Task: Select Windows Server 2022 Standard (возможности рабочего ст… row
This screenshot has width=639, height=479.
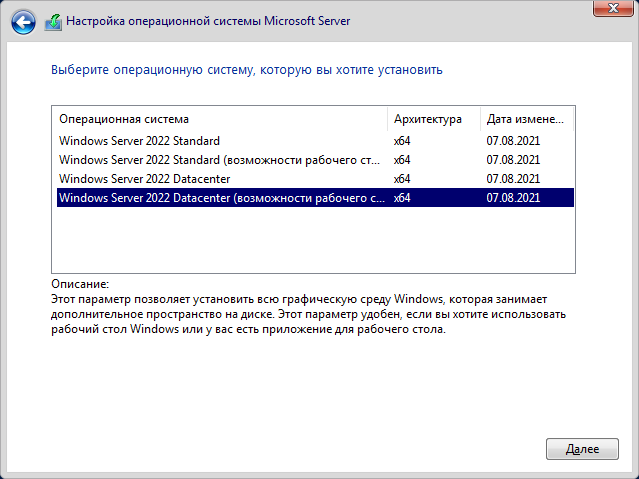Action: [315, 160]
